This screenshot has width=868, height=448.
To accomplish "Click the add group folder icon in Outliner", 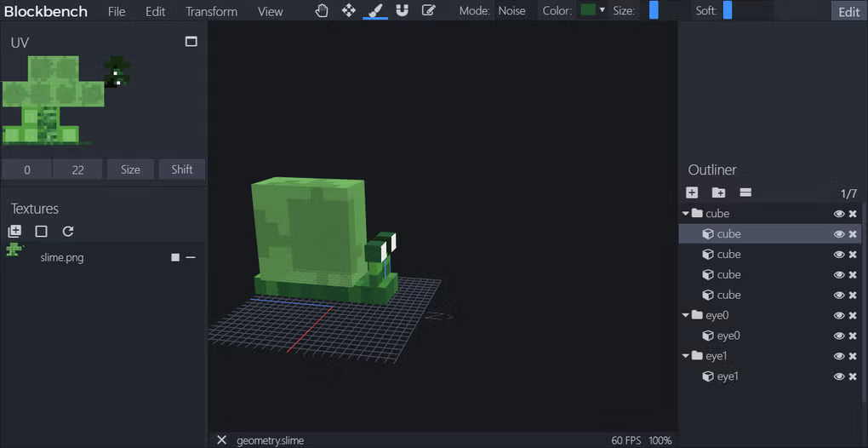I will tap(718, 193).
